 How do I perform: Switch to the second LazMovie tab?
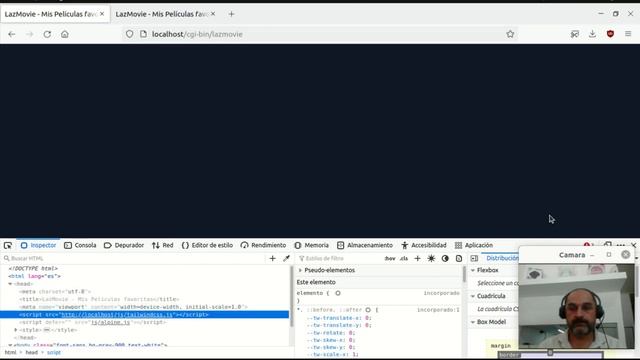click(162, 14)
